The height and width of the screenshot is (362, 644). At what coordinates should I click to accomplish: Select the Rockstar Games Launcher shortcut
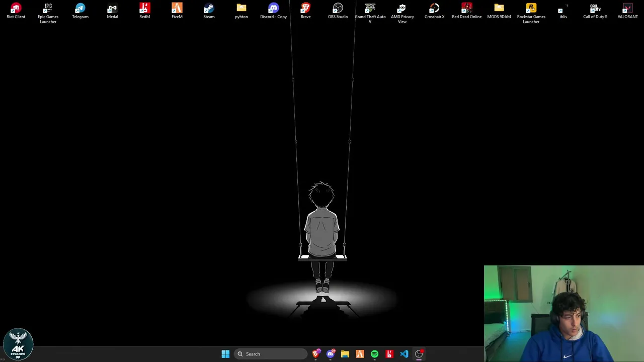(x=531, y=14)
